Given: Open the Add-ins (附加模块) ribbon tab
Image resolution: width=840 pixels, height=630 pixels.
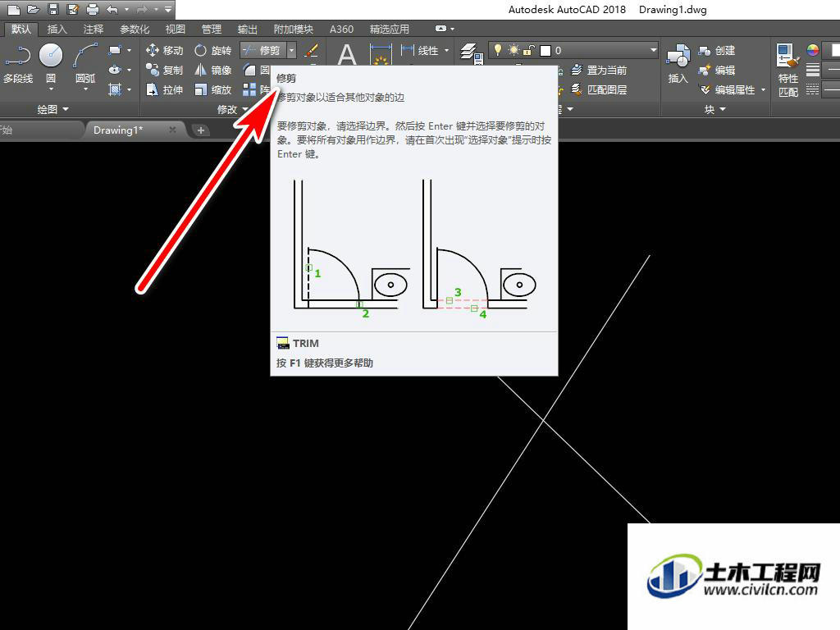Looking at the screenshot, I should click(x=293, y=29).
